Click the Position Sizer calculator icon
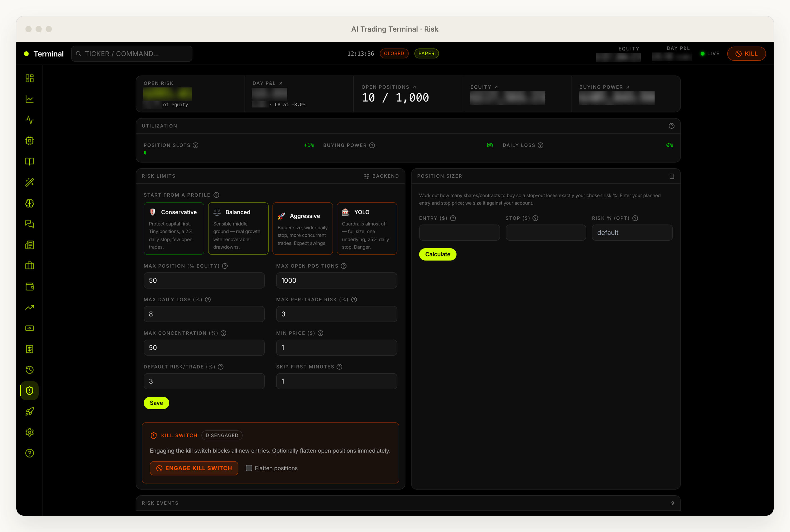The width and height of the screenshot is (790, 532). (671, 176)
